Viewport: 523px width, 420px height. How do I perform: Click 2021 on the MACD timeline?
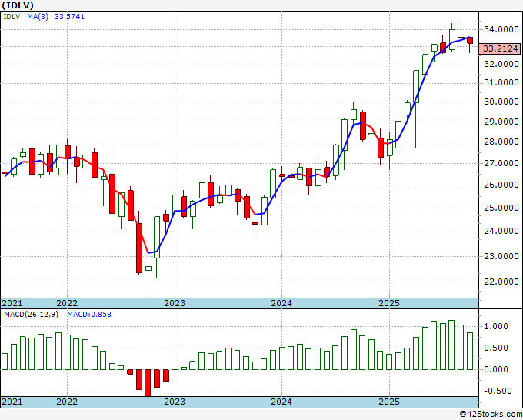[x=12, y=402]
